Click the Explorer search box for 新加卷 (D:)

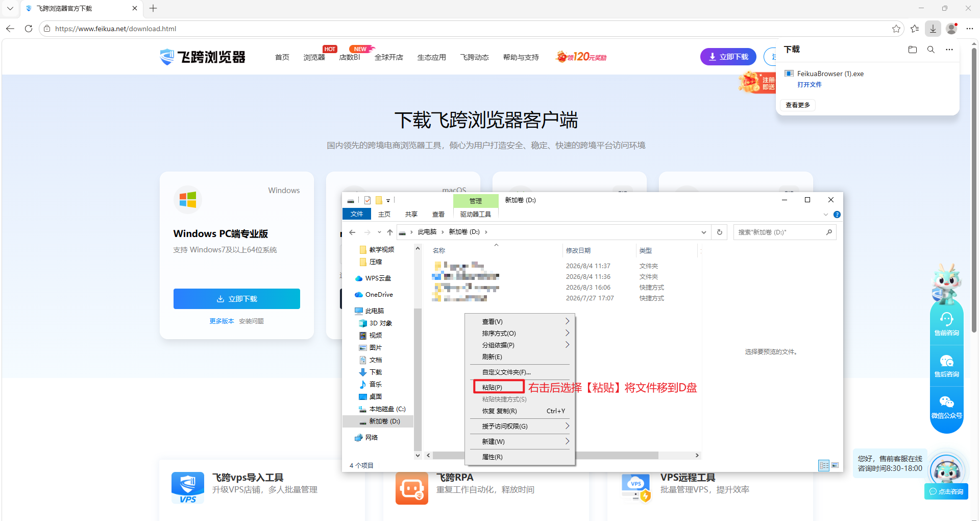pyautogui.click(x=785, y=232)
